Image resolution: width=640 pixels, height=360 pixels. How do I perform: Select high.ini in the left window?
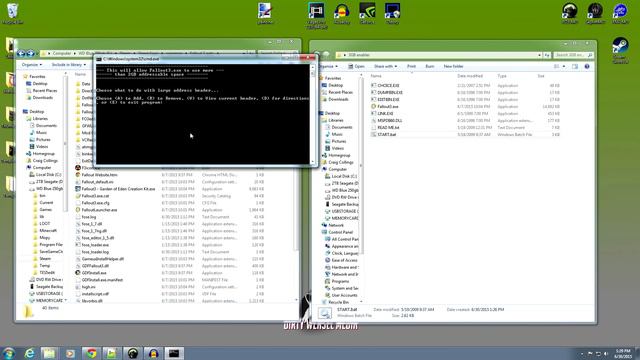(x=88, y=287)
